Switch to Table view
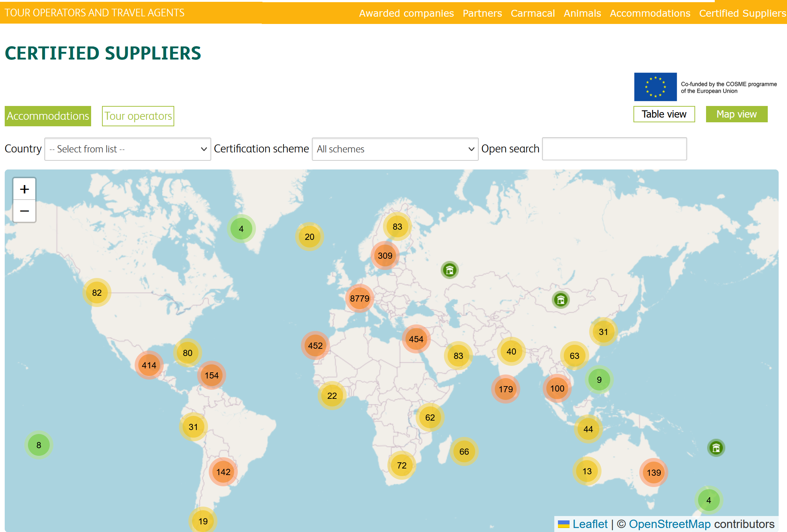The width and height of the screenshot is (787, 532). (664, 114)
